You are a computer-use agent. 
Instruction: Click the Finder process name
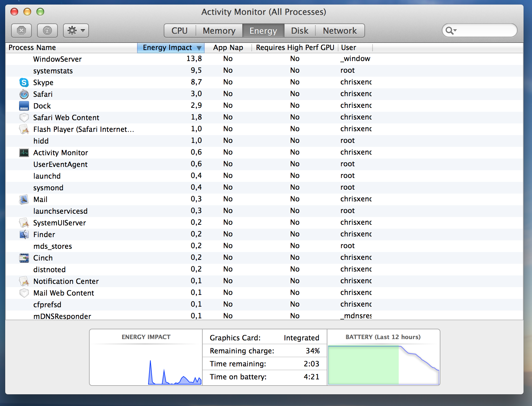44,235
